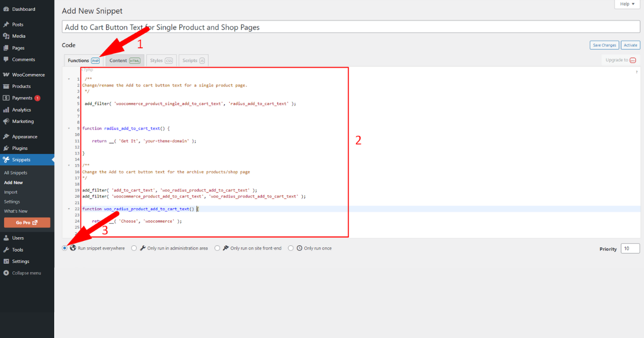This screenshot has width=644, height=338.
Task: Open the Import submenu item
Action: tap(11, 192)
